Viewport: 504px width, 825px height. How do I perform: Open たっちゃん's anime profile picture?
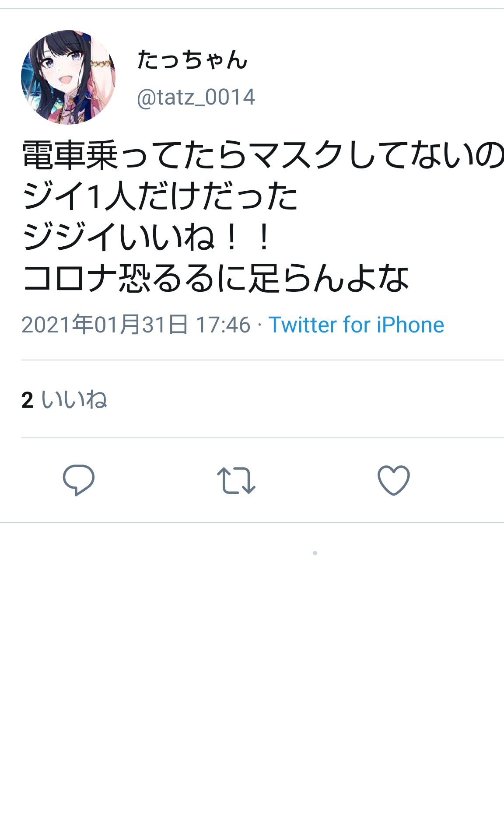[68, 77]
